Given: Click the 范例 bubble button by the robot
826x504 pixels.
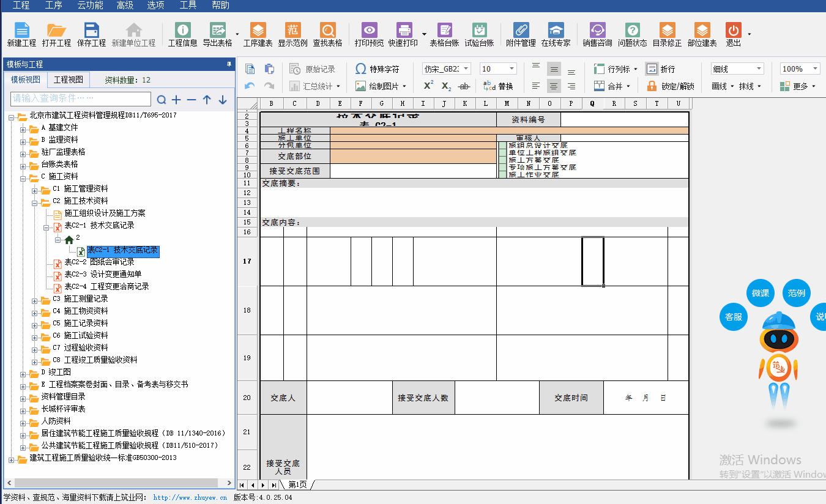Looking at the screenshot, I should 796,293.
